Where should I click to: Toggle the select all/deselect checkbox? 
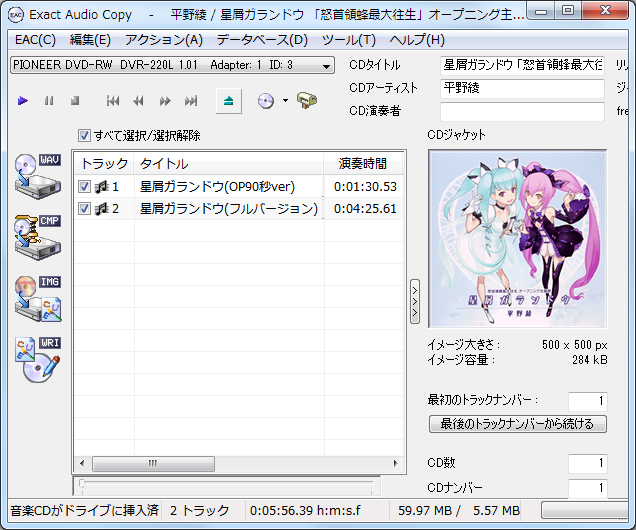pyautogui.click(x=85, y=135)
